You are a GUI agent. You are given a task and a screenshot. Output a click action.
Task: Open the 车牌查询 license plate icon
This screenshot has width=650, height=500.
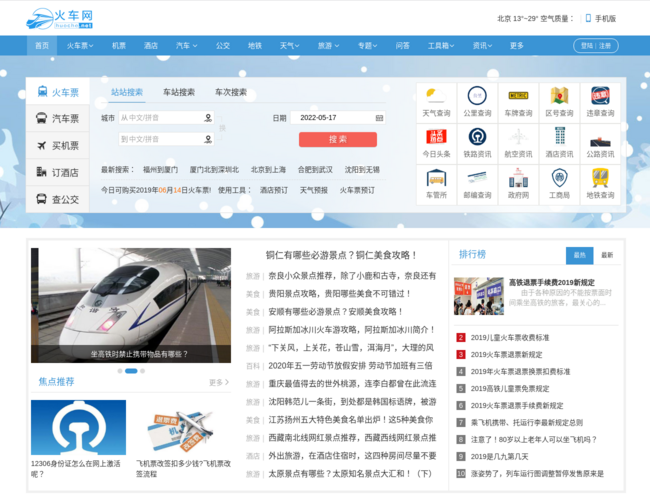tap(518, 96)
